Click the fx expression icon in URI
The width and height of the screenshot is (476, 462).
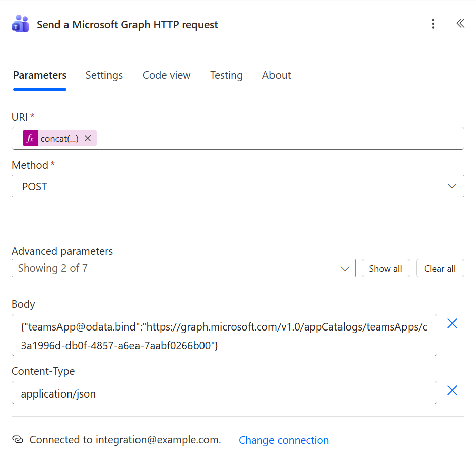pyautogui.click(x=30, y=138)
